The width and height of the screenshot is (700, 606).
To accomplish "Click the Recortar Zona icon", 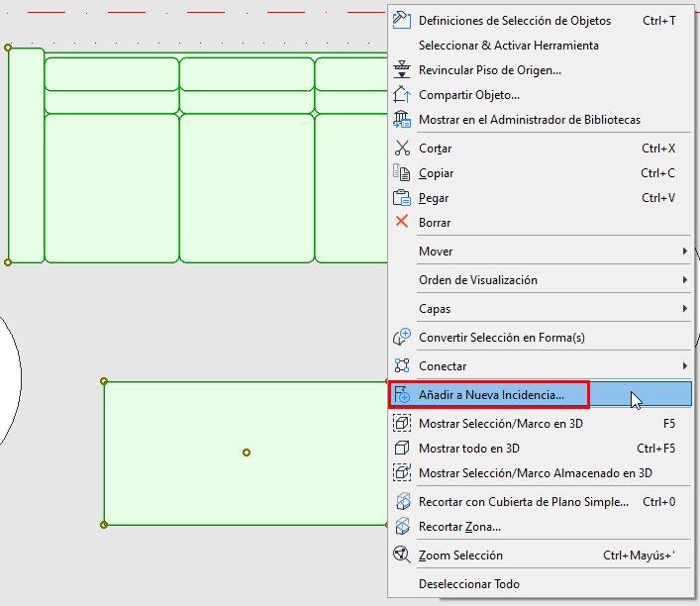I will (403, 526).
